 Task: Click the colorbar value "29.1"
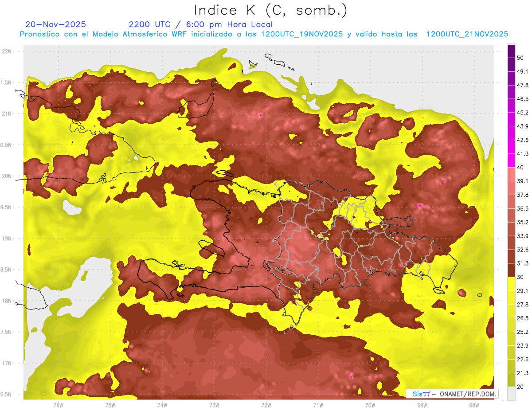pyautogui.click(x=523, y=291)
